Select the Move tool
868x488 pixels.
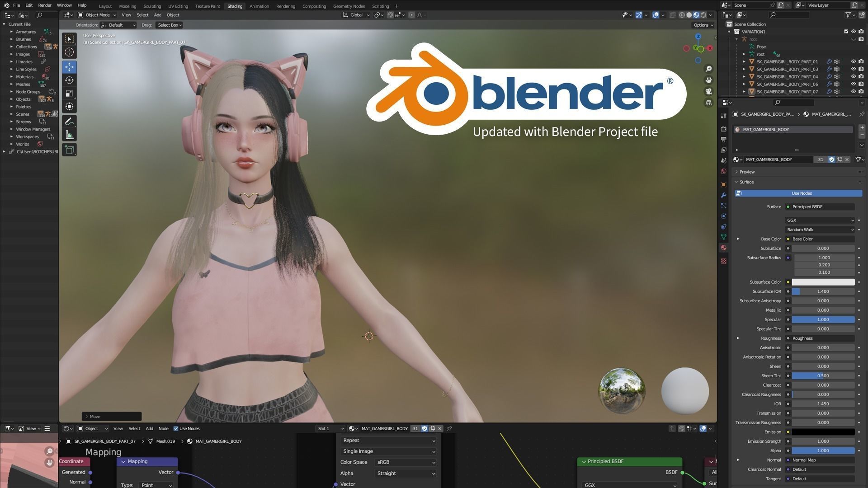click(x=69, y=67)
